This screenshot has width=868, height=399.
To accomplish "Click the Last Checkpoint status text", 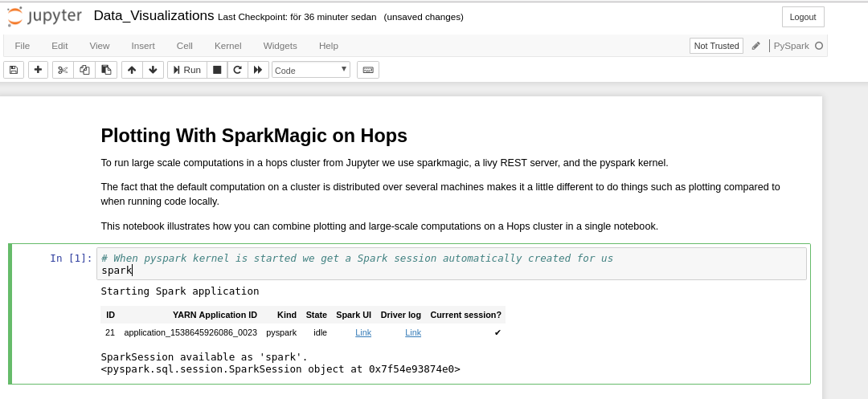I will 297,17.
